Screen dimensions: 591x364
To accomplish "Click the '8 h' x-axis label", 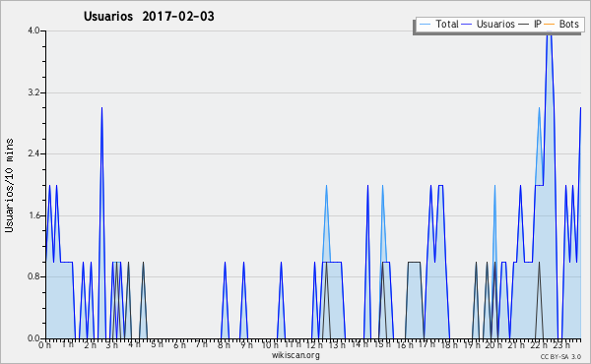I will 224,344.
